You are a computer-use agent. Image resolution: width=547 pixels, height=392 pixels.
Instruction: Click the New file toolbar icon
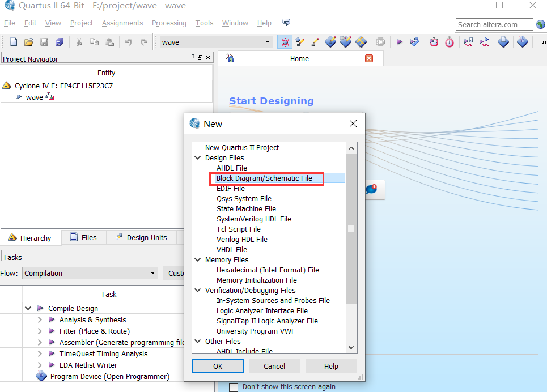pos(13,42)
